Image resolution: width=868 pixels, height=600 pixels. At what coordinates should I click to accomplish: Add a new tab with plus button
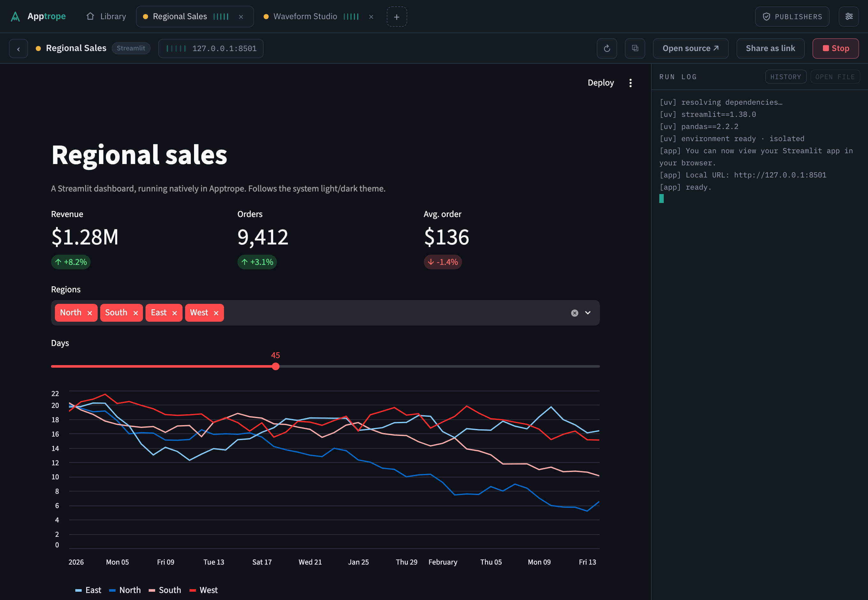(x=397, y=17)
